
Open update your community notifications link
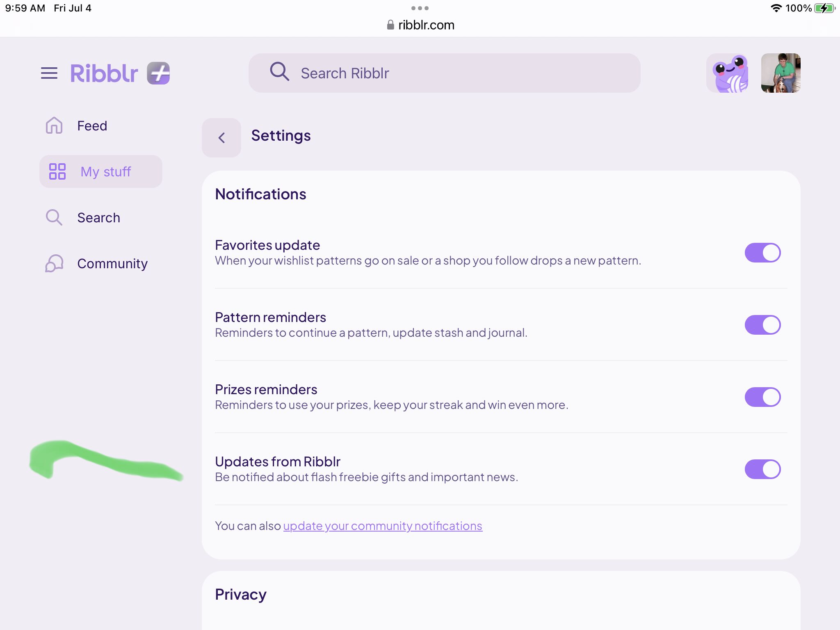coord(383,526)
